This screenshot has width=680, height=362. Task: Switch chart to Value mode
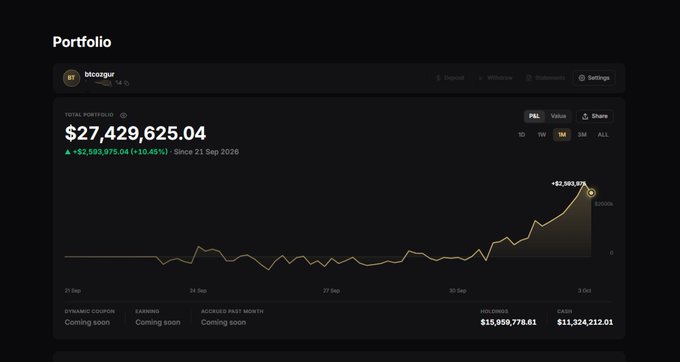[558, 116]
